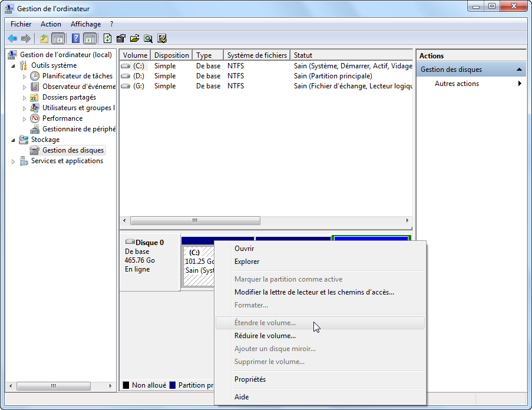Image resolution: width=532 pixels, height=410 pixels.
Task: Choose Aide in the context menu
Action: [320, 397]
